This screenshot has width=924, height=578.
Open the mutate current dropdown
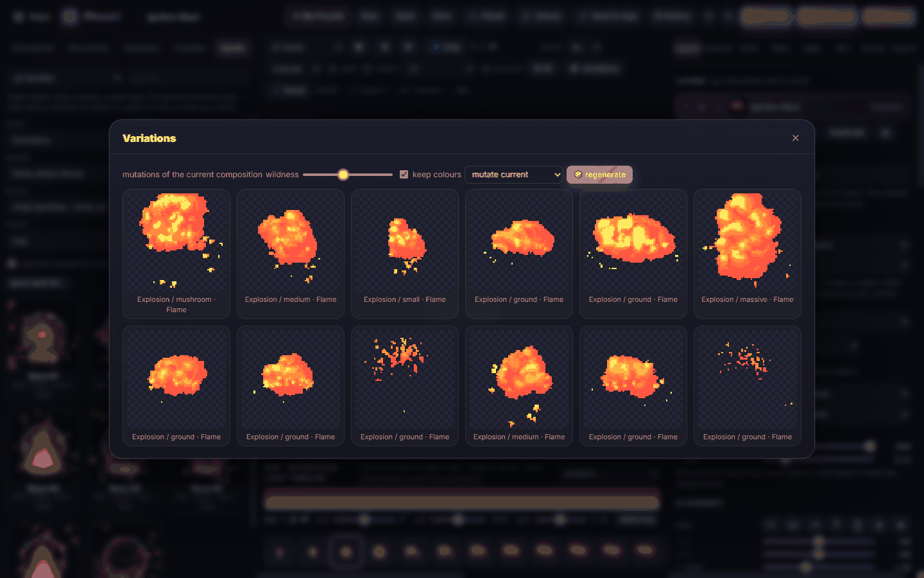513,175
